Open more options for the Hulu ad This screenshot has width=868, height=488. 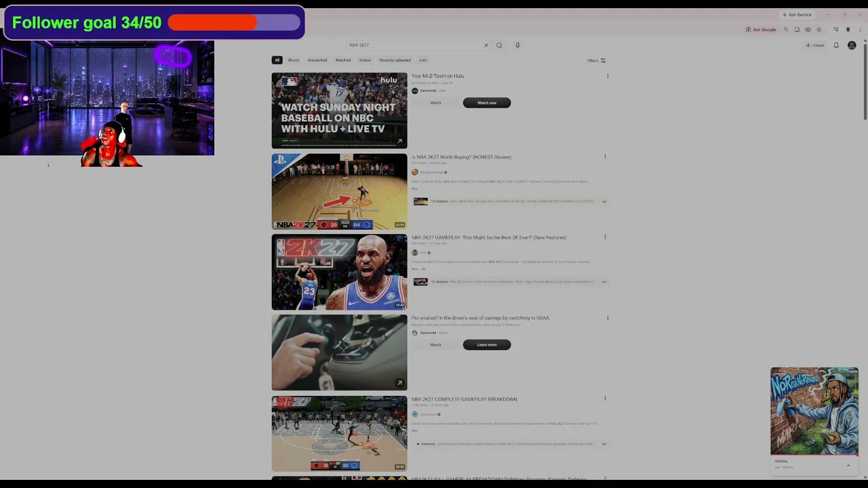point(608,76)
